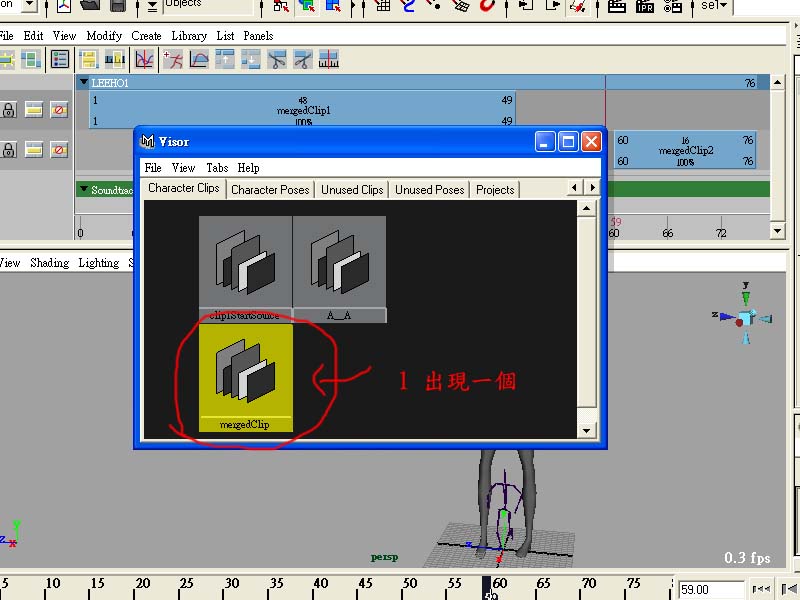This screenshot has width=800, height=600.
Task: Toggle mute on the mergedClip1 track
Action: (59, 110)
